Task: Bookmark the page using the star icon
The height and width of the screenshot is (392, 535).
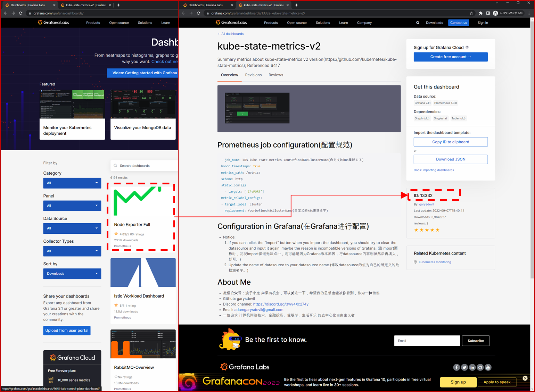Action: 471,13
